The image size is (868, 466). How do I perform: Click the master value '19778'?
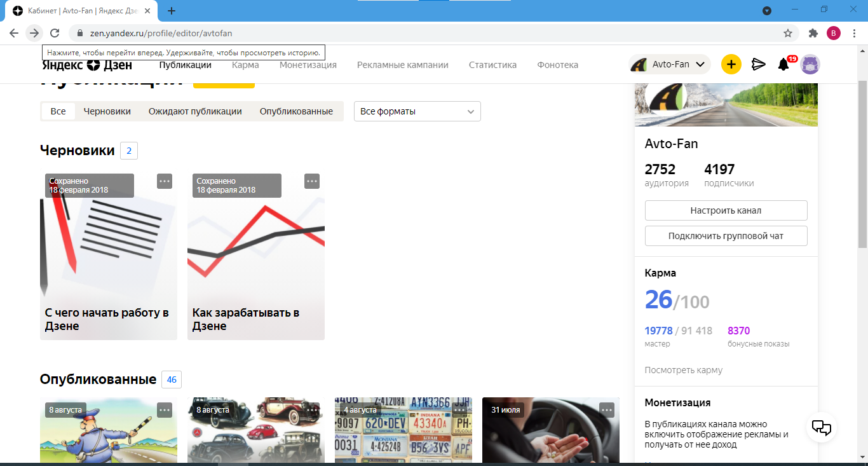pos(658,331)
